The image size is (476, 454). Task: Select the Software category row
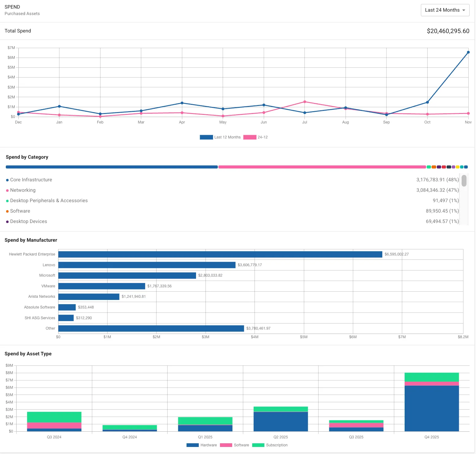232,211
